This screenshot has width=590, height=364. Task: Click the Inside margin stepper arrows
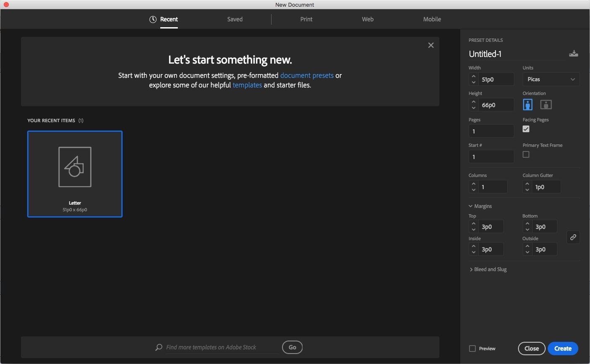pos(474,249)
